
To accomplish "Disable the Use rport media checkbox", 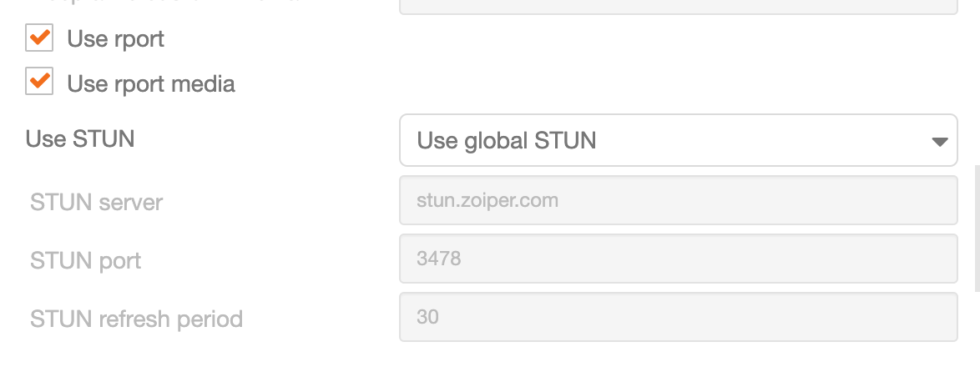I will 39,81.
